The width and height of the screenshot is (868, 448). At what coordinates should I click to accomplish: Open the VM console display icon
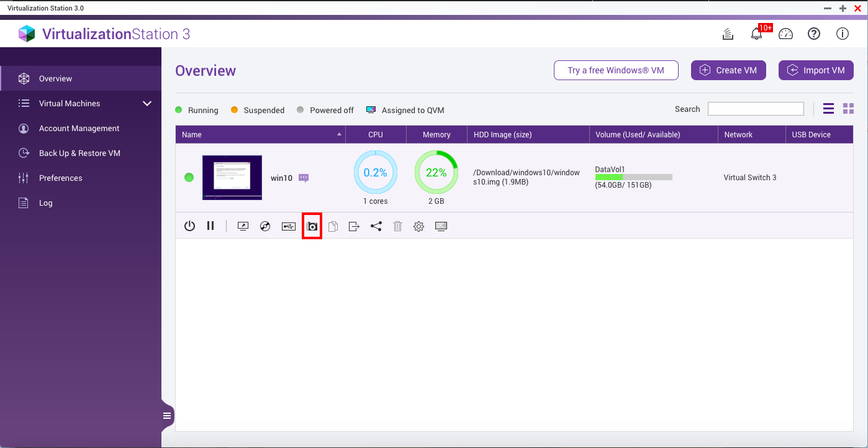point(243,226)
